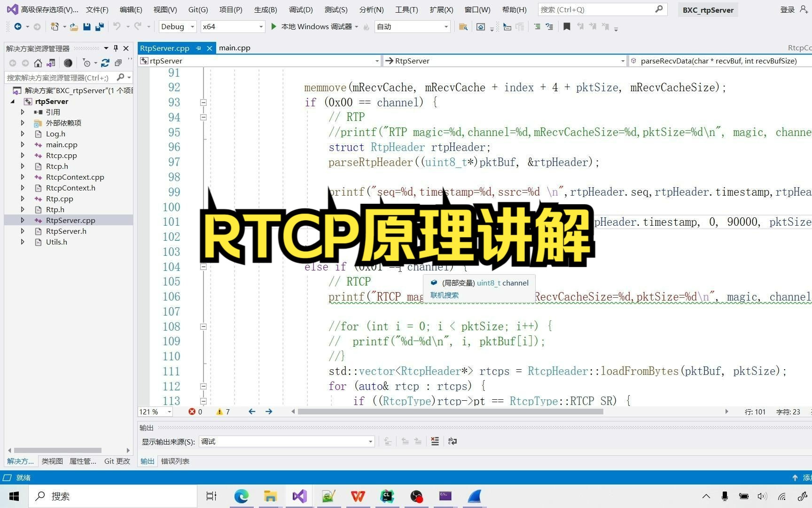Click the switch views icon in Solution Explorer
The width and height of the screenshot is (812, 508).
pos(51,63)
